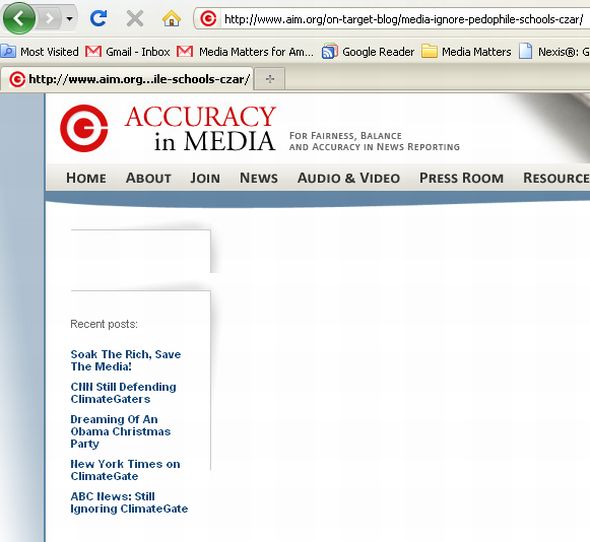
Task: Open the Nexis bookmark
Action: click(x=554, y=52)
